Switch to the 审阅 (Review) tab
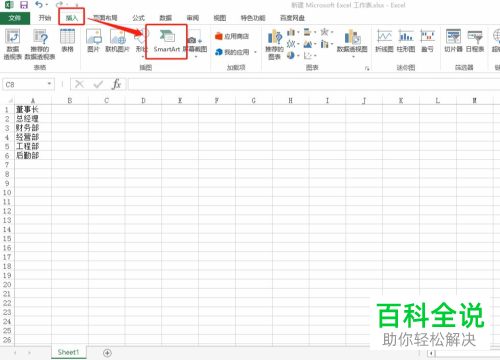 [x=193, y=18]
